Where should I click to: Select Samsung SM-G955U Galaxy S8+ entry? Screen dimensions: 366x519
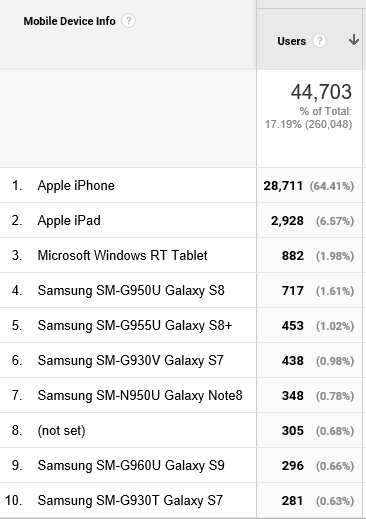135,326
